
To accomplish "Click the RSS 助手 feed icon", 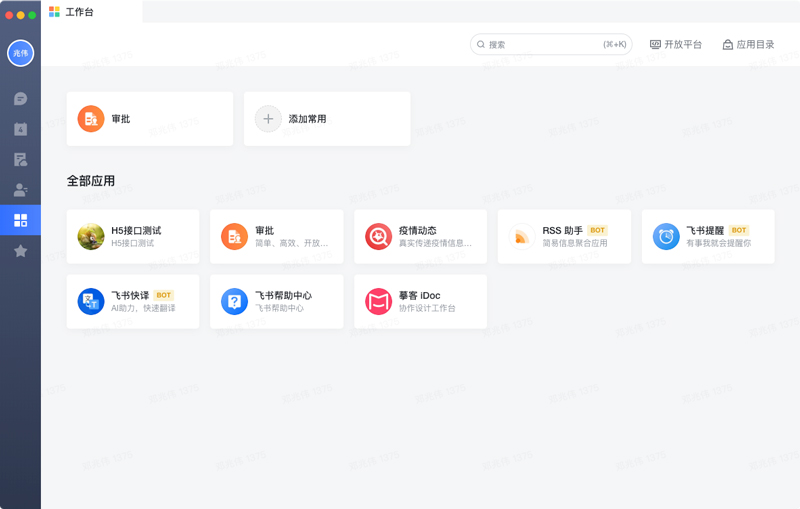I will [x=522, y=237].
